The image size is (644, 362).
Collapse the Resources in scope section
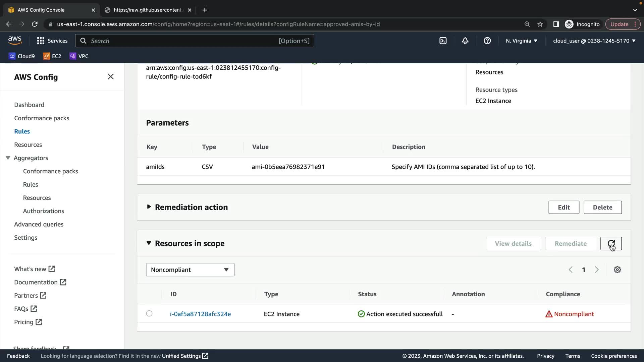coord(149,243)
